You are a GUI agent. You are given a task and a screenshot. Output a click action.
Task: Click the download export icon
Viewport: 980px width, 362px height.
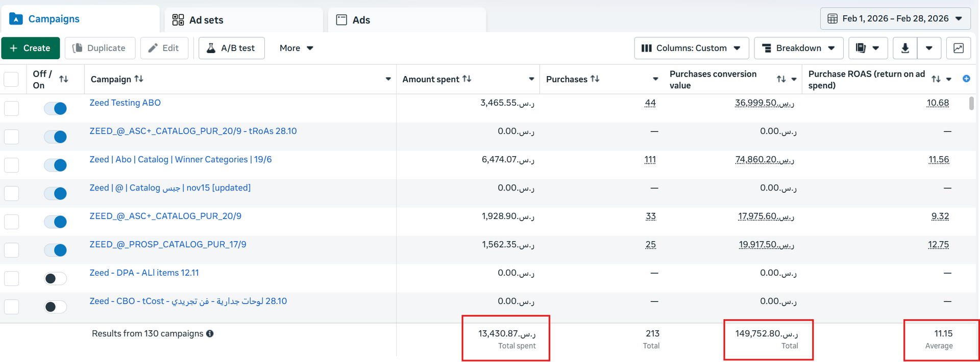905,48
